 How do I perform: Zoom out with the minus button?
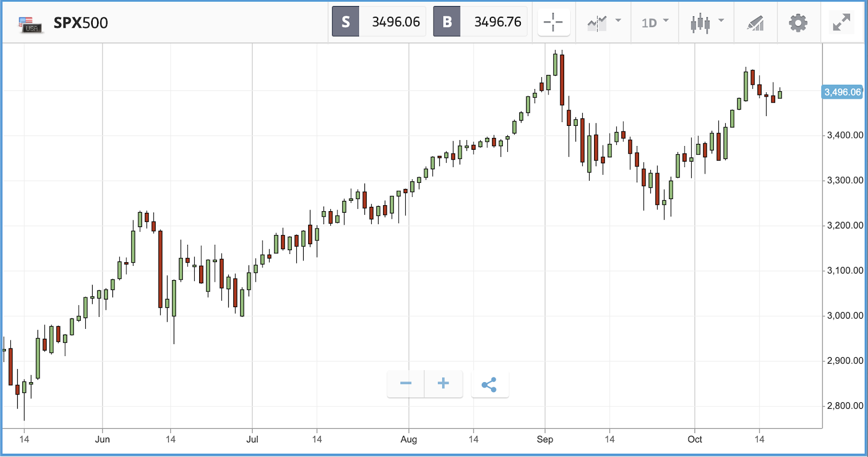[x=406, y=384]
